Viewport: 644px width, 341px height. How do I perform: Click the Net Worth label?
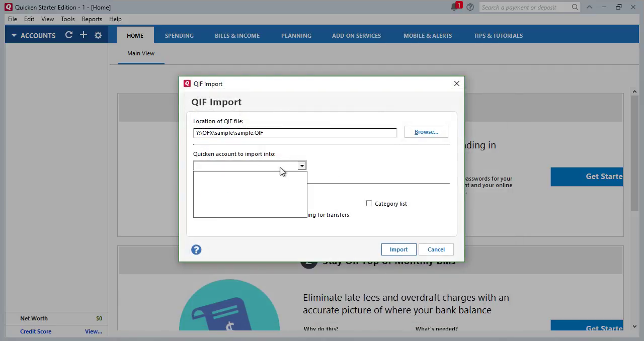coord(34,318)
